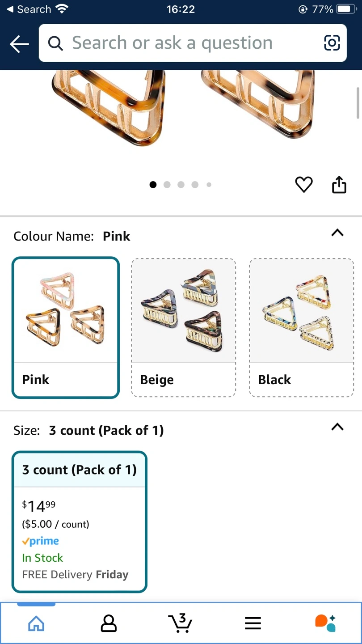Viewport: 362px width, 644px height.
Task: Choose 3 count (Pack of 1) size
Action: (80, 521)
